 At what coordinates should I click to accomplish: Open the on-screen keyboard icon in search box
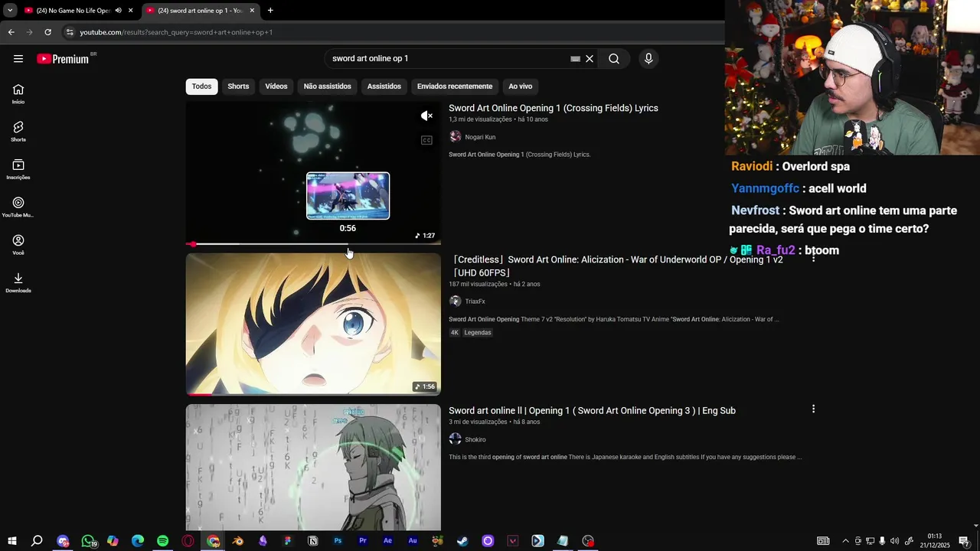[x=576, y=59]
